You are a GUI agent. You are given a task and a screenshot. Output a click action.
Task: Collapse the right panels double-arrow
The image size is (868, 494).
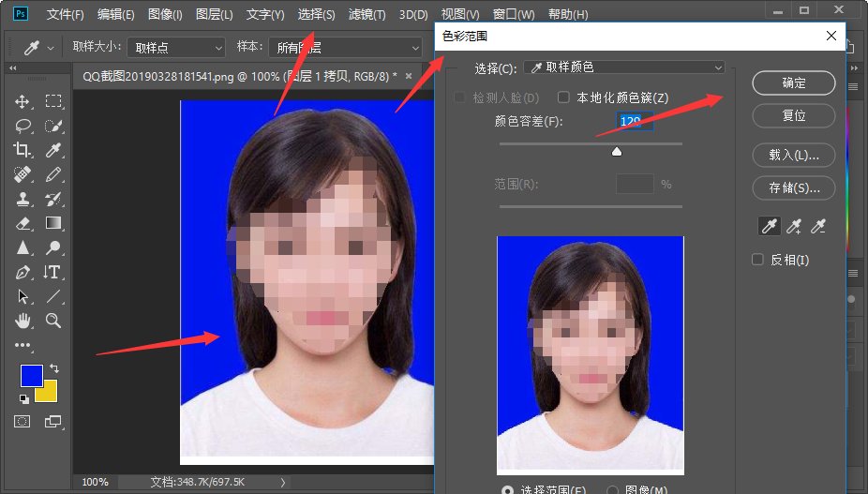[854, 67]
